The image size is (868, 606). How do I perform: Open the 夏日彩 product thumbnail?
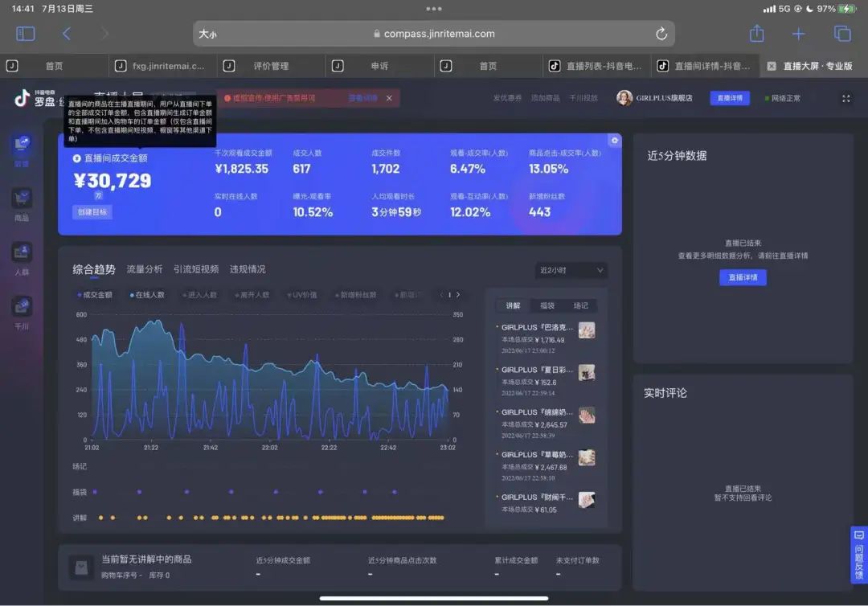(x=587, y=372)
